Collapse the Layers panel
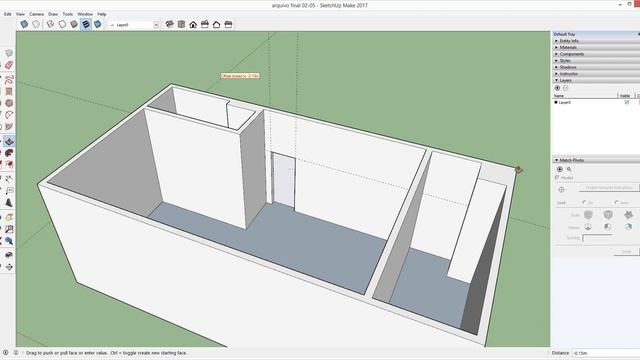 click(596, 80)
